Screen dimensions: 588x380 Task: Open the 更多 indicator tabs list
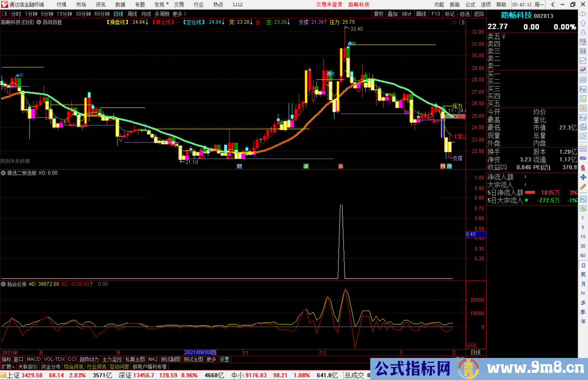click(211, 360)
